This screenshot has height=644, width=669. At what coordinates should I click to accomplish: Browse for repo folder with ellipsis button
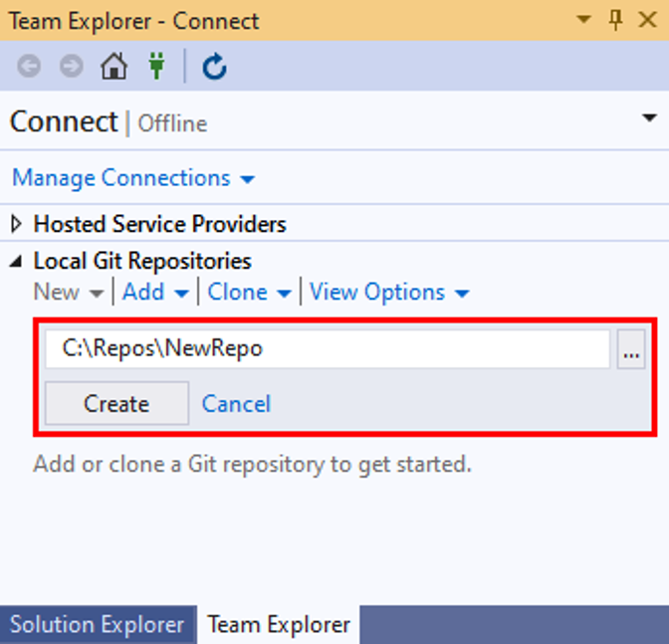(x=631, y=350)
